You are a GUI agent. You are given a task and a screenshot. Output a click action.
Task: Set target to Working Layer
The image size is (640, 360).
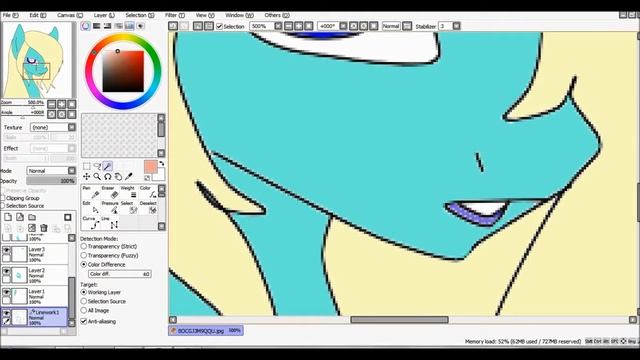(84, 292)
